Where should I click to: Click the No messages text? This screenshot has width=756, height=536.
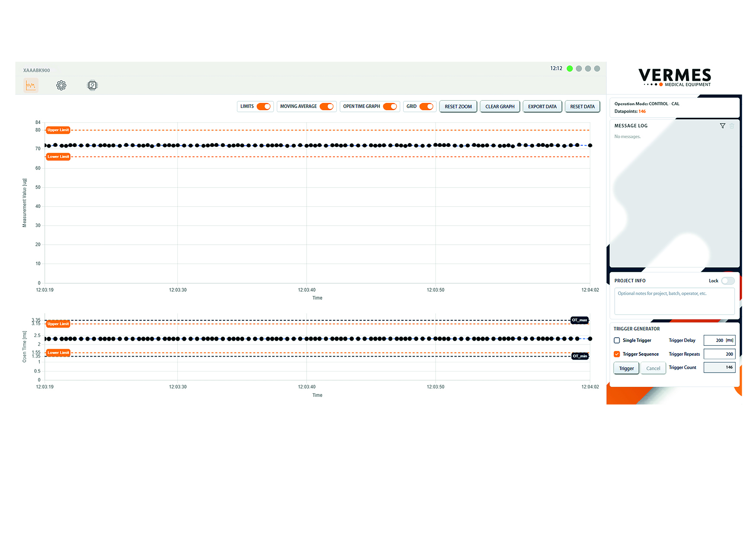627,137
